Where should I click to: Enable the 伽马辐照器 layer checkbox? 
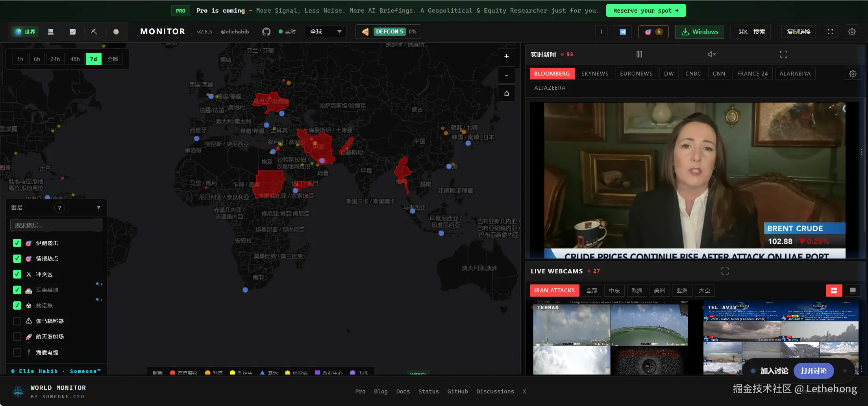click(17, 321)
